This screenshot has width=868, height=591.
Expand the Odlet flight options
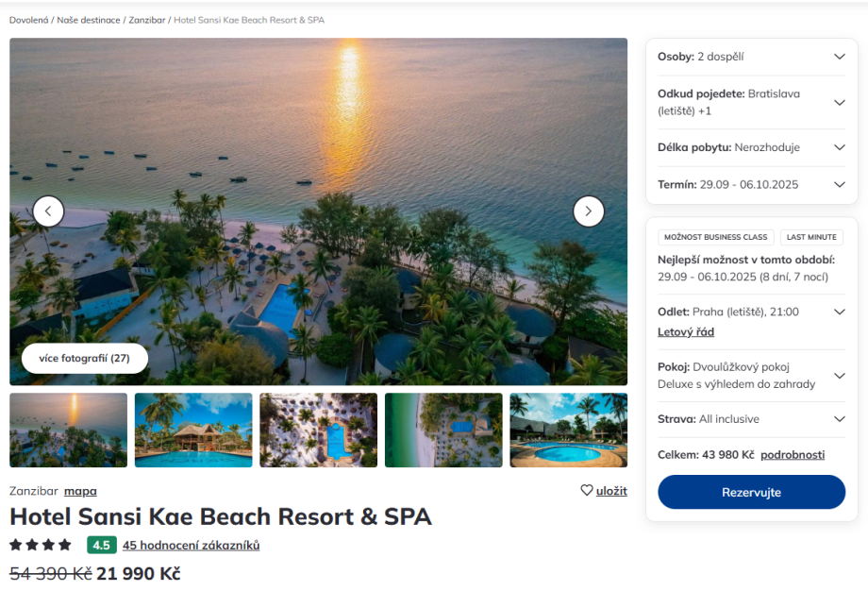click(839, 312)
